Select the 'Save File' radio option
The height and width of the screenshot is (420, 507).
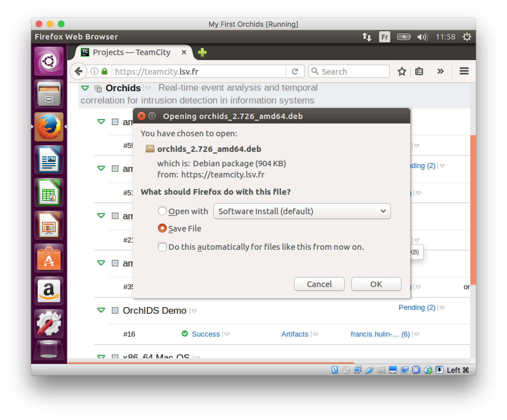tap(162, 228)
